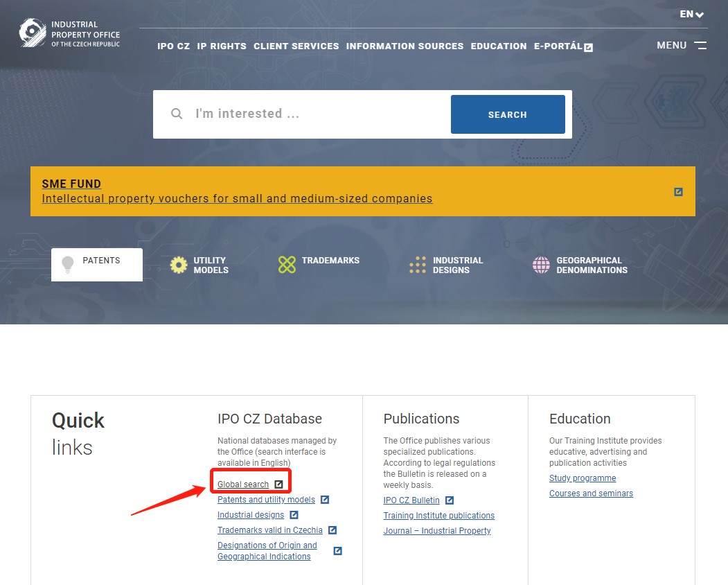Click external icon beside Patents and utility models
This screenshot has height=585, width=728.
(325, 500)
